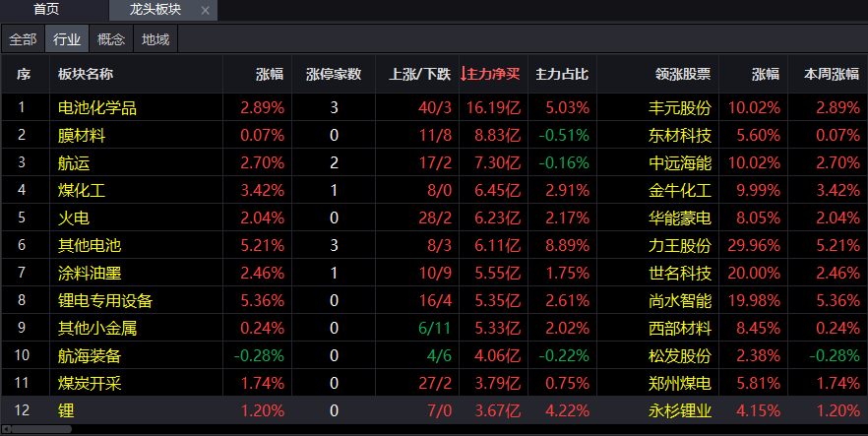868x436 pixels.
Task: Open 其他电池 sector
Action: pos(90,245)
